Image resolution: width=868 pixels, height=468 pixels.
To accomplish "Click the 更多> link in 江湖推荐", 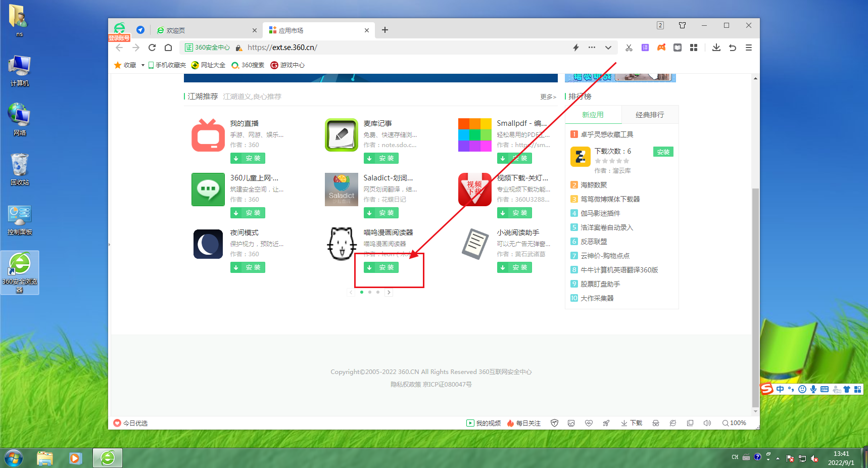I will (x=548, y=97).
